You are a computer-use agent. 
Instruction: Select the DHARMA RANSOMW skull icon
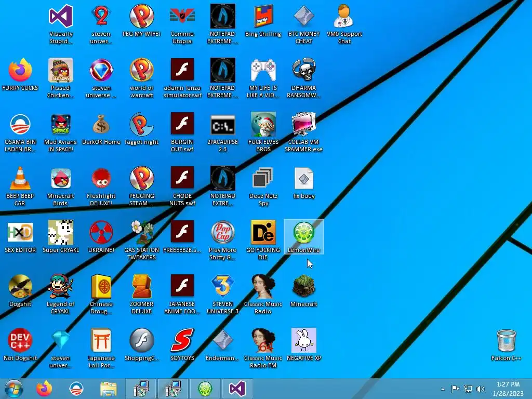point(303,78)
